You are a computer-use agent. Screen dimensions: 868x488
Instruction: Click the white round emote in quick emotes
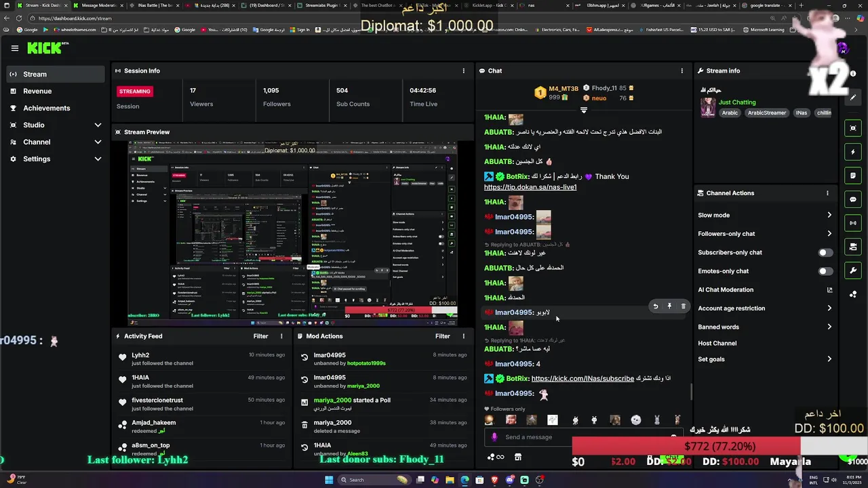tap(635, 420)
